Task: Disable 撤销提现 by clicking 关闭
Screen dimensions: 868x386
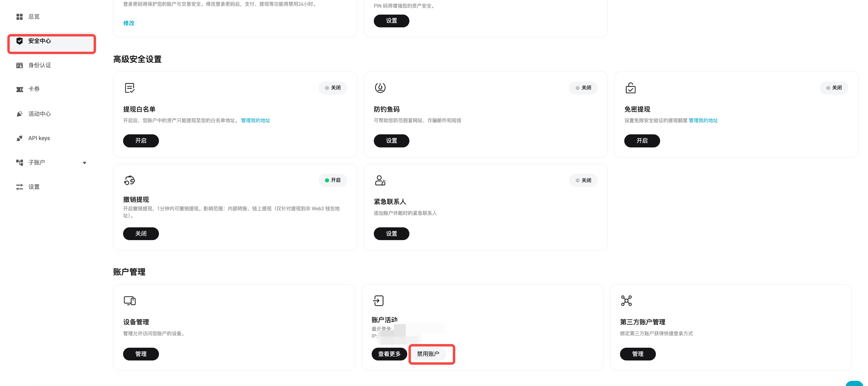Action: 141,233
